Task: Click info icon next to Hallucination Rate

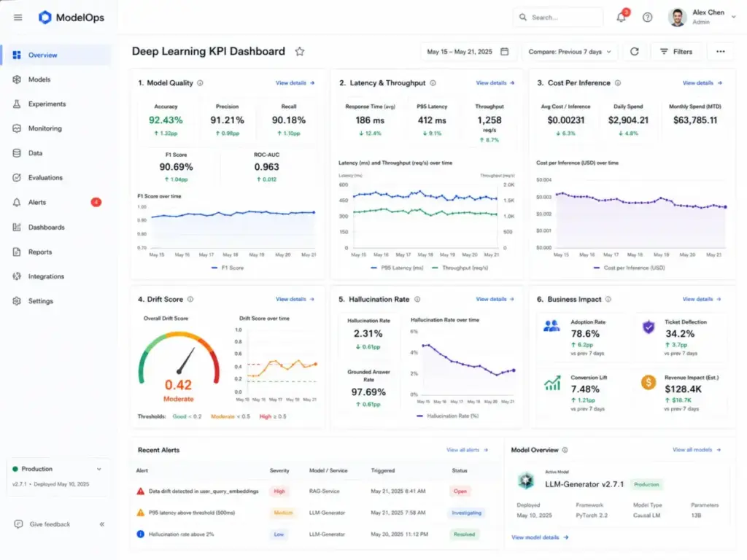Action: coord(417,299)
